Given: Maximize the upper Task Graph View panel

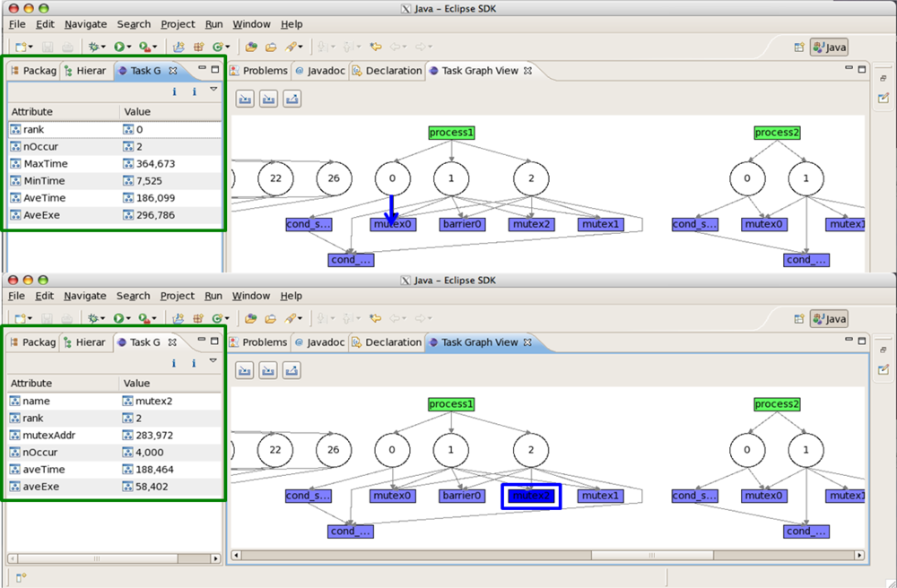Looking at the screenshot, I should [862, 70].
